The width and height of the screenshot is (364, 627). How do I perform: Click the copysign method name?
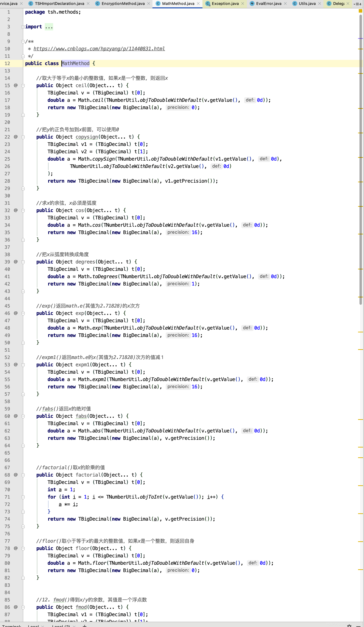(x=87, y=137)
